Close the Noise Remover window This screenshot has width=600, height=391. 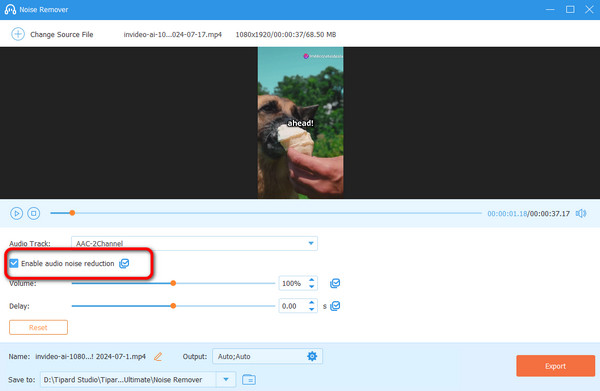[x=589, y=9]
